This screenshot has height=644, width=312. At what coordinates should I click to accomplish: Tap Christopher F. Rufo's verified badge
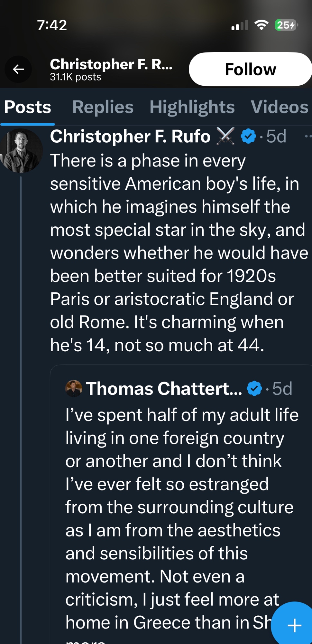pos(248,136)
